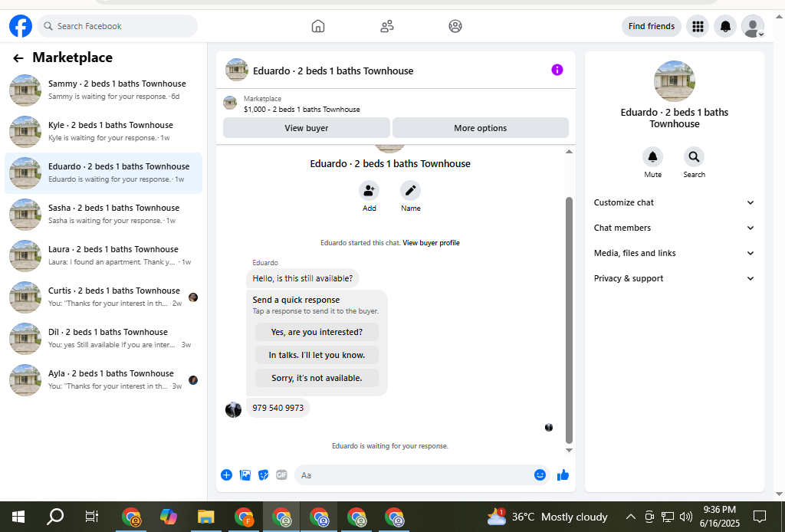
Task: Click Eduardo's avatar next to phone number message
Action: (233, 409)
